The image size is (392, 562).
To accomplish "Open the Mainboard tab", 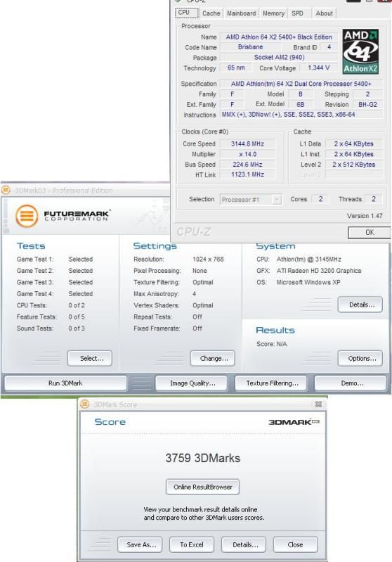I will (241, 13).
